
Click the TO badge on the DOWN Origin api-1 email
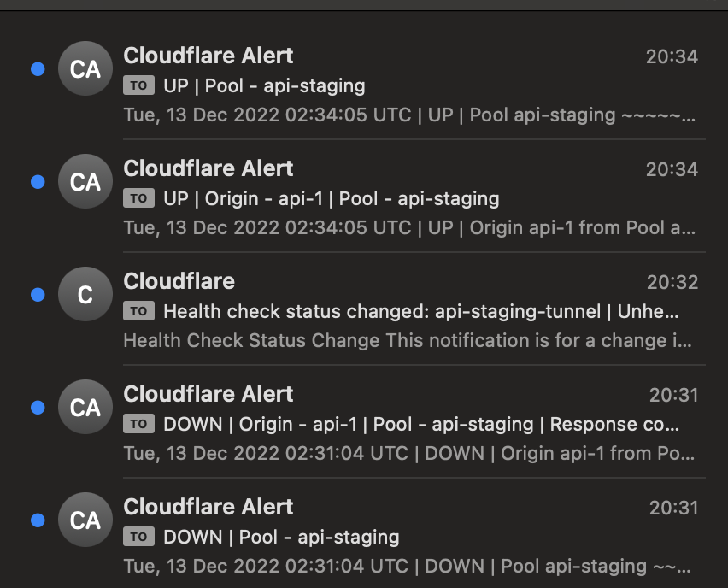click(x=140, y=425)
